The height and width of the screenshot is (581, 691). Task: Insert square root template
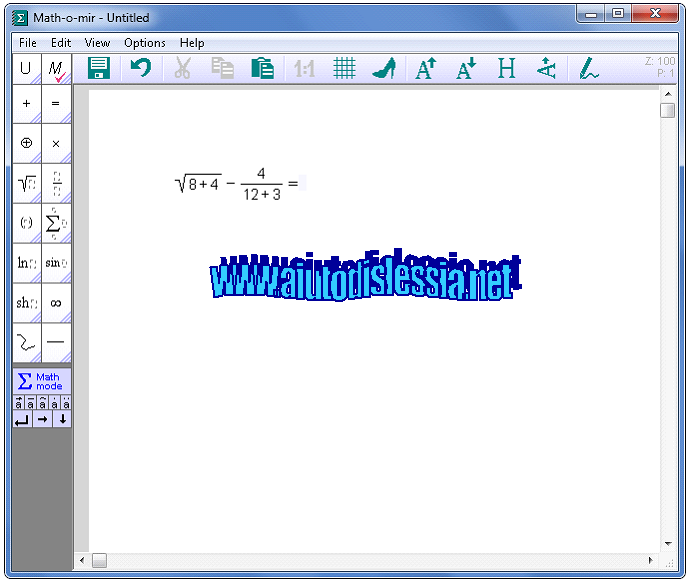(x=26, y=183)
